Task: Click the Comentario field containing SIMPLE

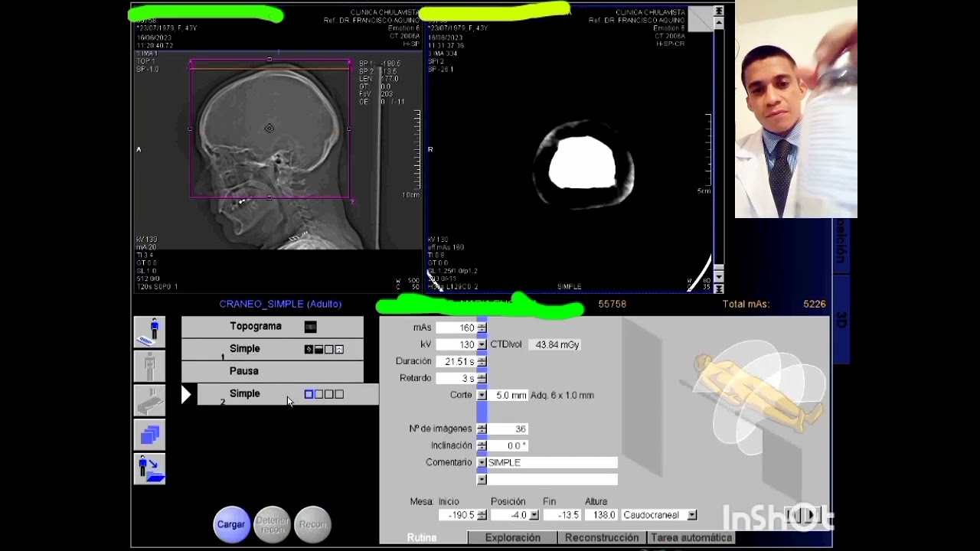Action: 552,462
